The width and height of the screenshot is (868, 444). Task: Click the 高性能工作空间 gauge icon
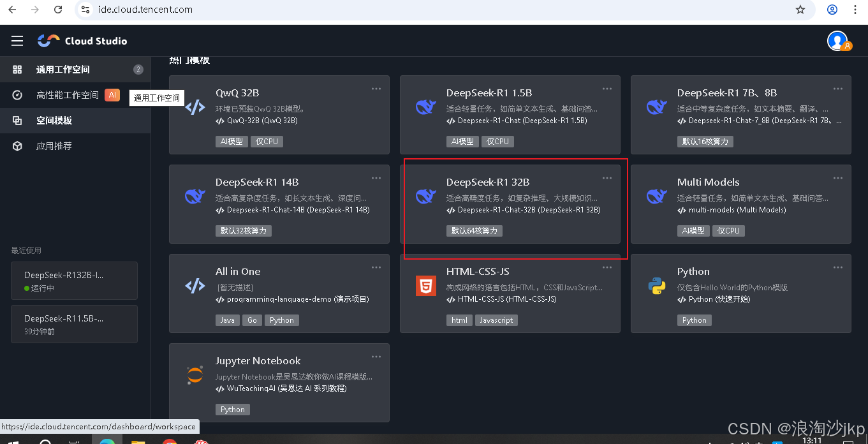(x=17, y=95)
